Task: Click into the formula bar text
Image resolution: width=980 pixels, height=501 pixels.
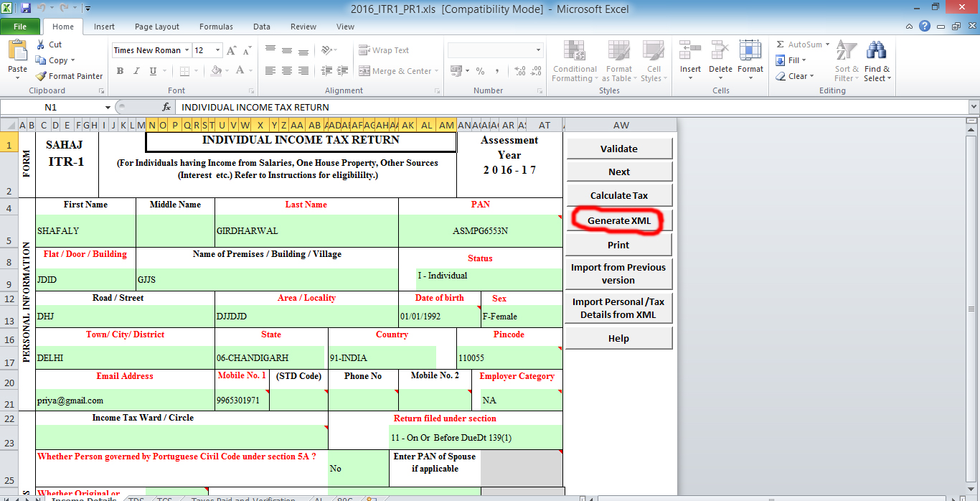Action: pyautogui.click(x=570, y=107)
